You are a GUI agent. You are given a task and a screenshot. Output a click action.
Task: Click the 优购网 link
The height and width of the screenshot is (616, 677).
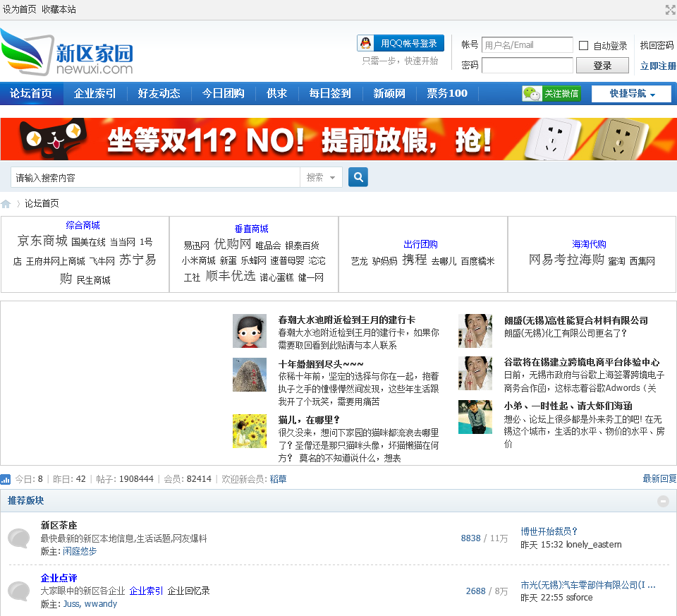pyautogui.click(x=233, y=244)
